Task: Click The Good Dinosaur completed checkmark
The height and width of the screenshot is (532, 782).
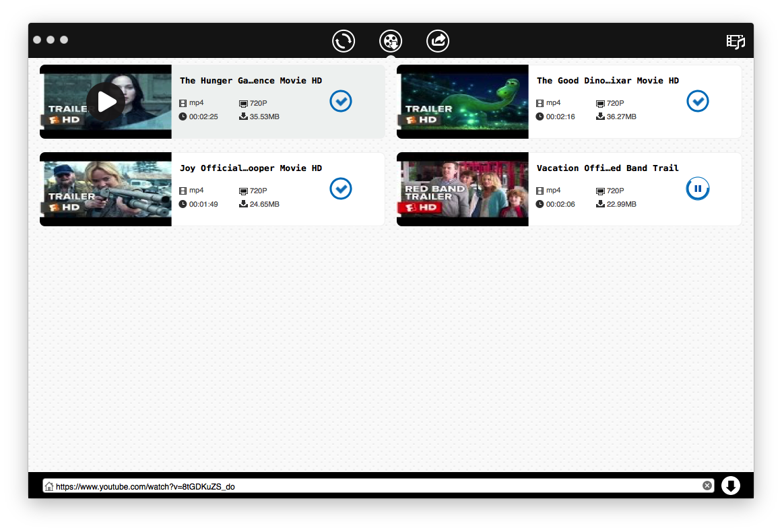Action: click(697, 101)
